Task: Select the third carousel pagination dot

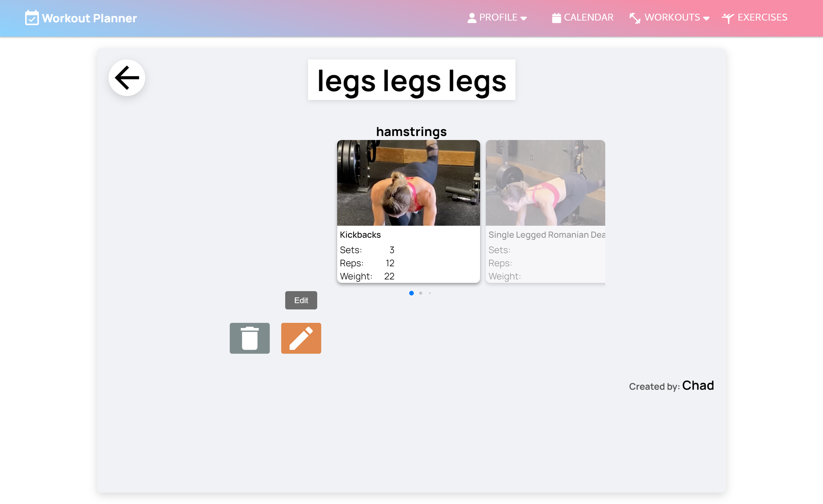Action: (430, 293)
